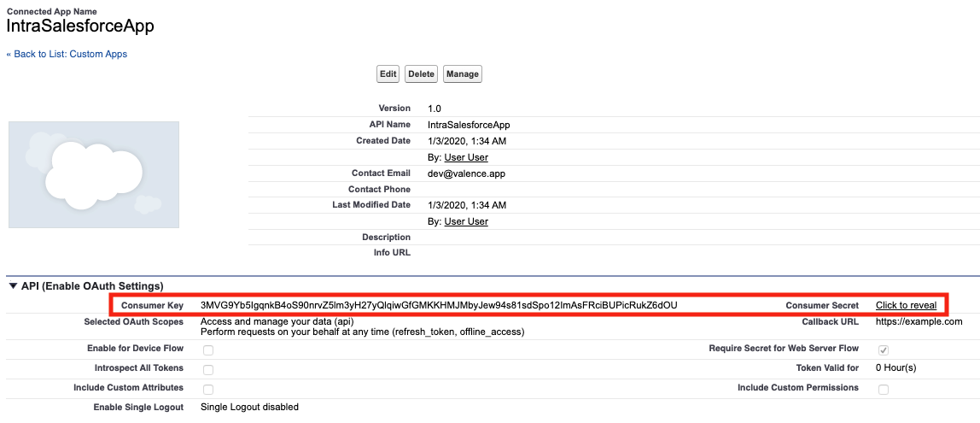Screen dimensions: 980x423
Task: Click the Delete button
Action: point(421,73)
